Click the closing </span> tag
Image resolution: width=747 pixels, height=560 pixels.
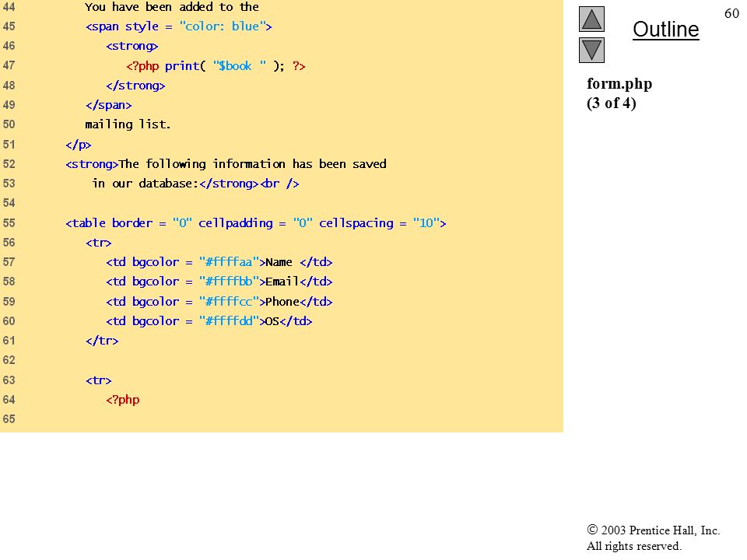click(x=109, y=105)
